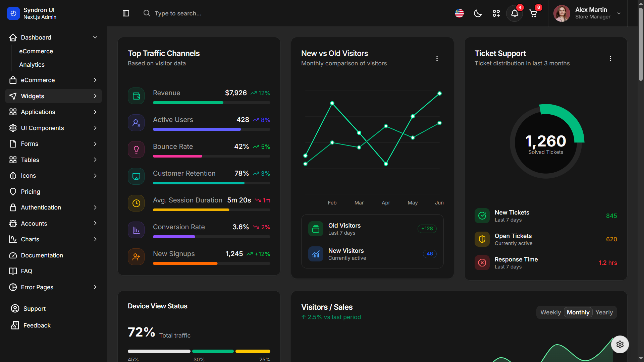Go to the Pricing page
Screen dimensions: 644x362
click(x=53, y=192)
